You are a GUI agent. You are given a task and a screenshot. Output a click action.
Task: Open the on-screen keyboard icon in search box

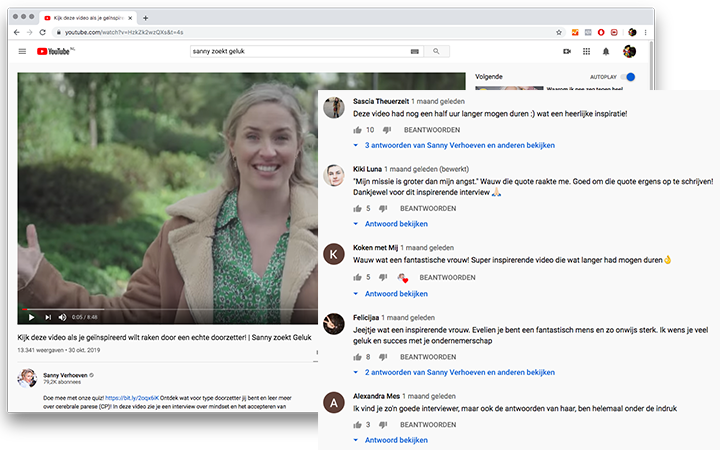tap(415, 51)
